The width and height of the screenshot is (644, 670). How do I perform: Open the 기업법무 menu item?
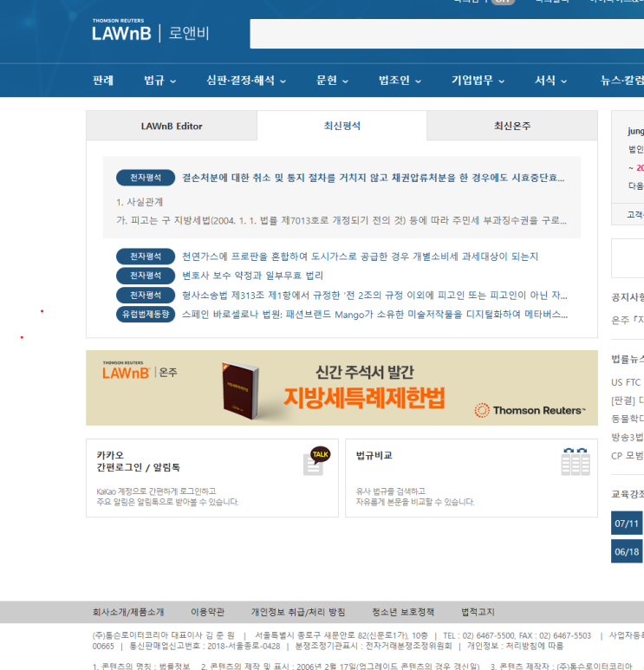coord(472,81)
